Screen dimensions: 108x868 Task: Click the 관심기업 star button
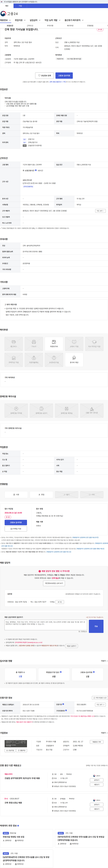(10, 750)
